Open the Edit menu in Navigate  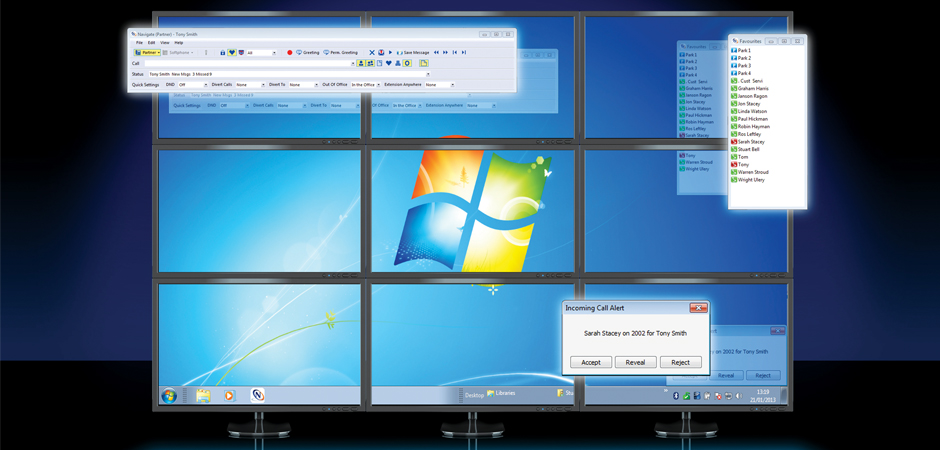point(152,43)
